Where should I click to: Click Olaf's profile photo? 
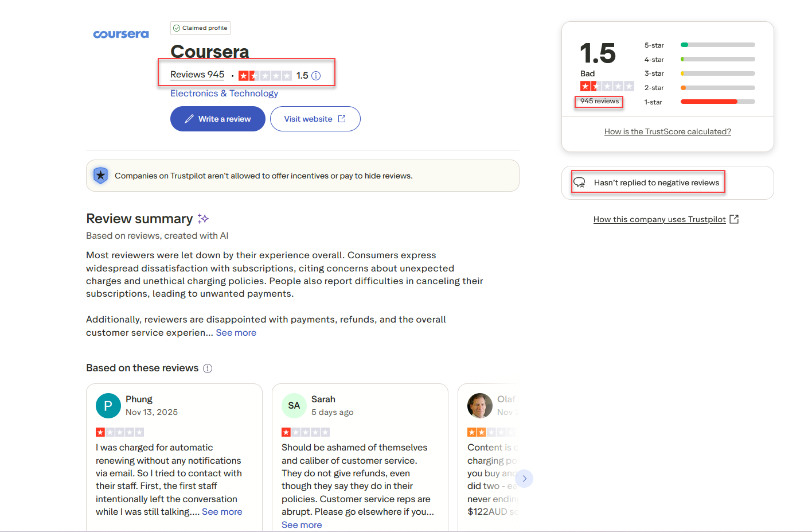480,406
